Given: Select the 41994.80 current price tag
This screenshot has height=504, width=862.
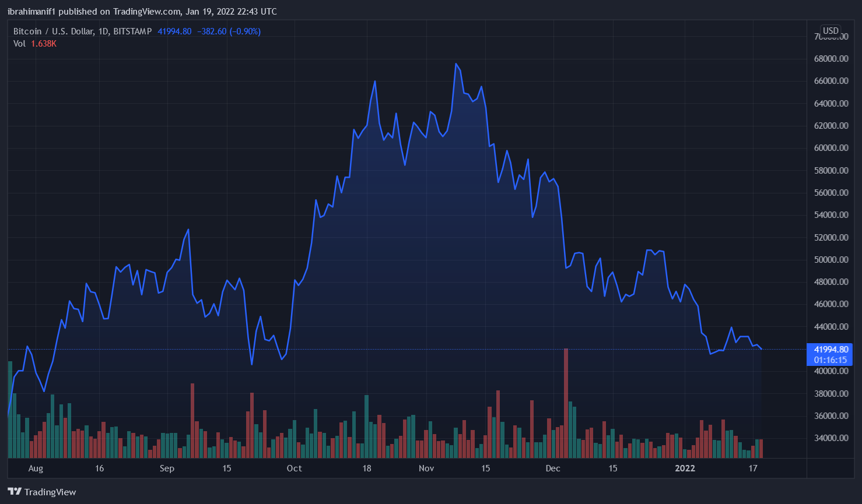Looking at the screenshot, I should click(831, 350).
